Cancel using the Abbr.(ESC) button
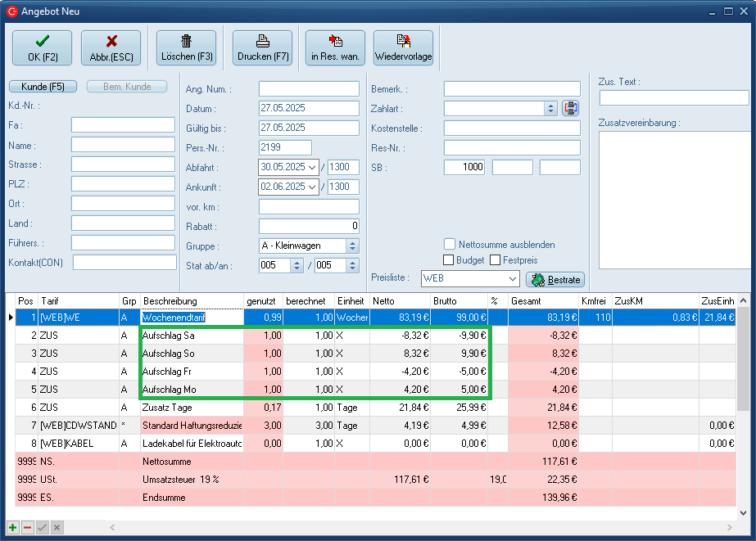 coord(111,48)
